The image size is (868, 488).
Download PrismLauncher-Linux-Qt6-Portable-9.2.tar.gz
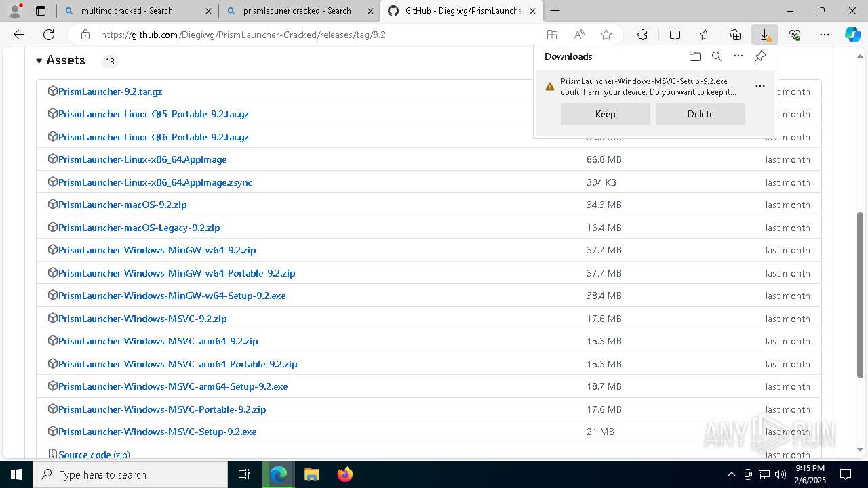coord(153,137)
